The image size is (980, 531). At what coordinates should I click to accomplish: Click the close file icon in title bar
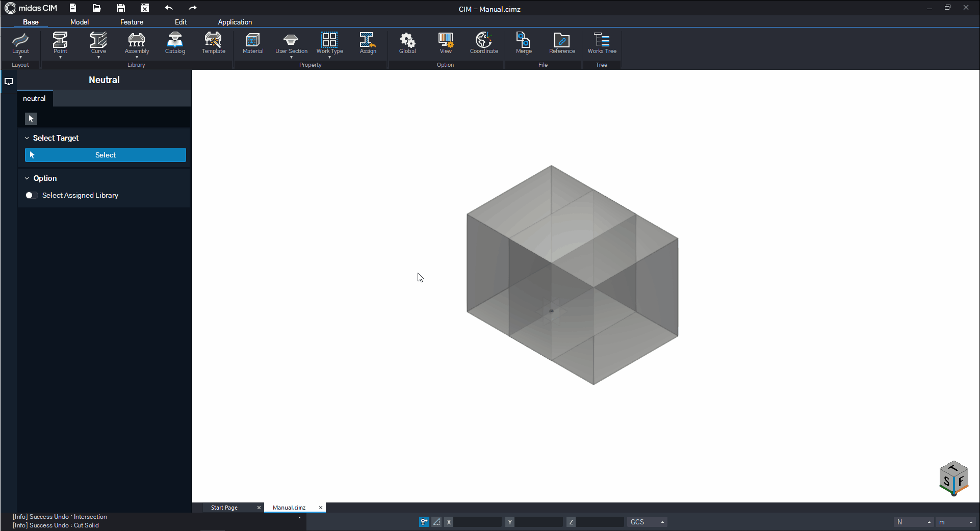[145, 8]
